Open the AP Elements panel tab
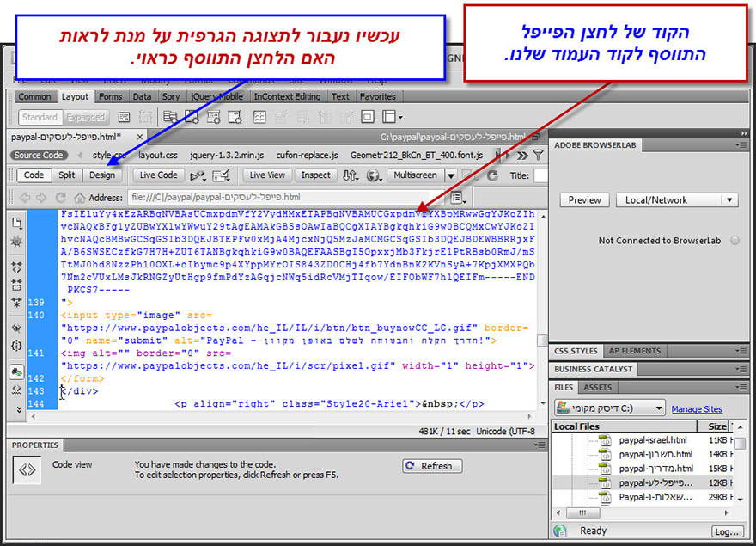Image resolution: width=756 pixels, height=546 pixels. [635, 351]
